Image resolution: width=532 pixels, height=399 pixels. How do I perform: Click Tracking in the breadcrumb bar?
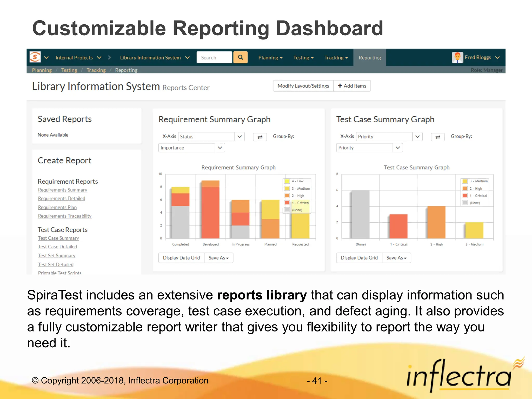(x=96, y=70)
